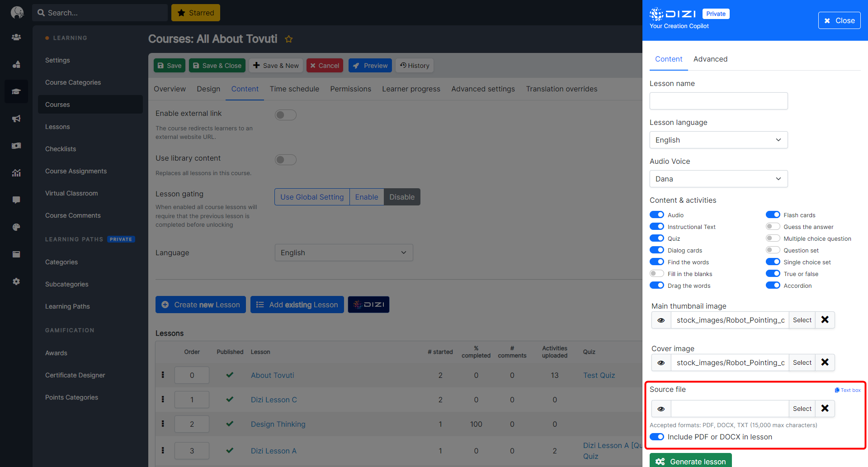Open Lesson language dropdown
This screenshot has width=868, height=467.
718,140
